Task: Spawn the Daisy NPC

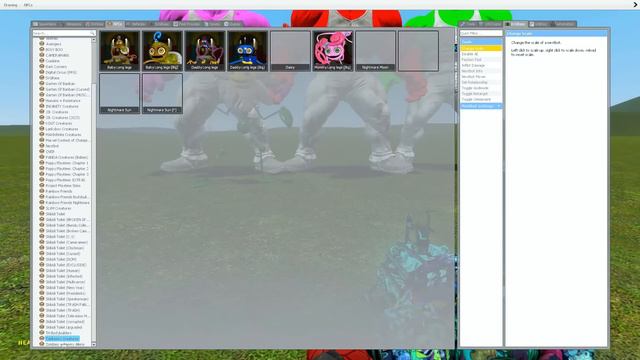Action: coord(290,51)
